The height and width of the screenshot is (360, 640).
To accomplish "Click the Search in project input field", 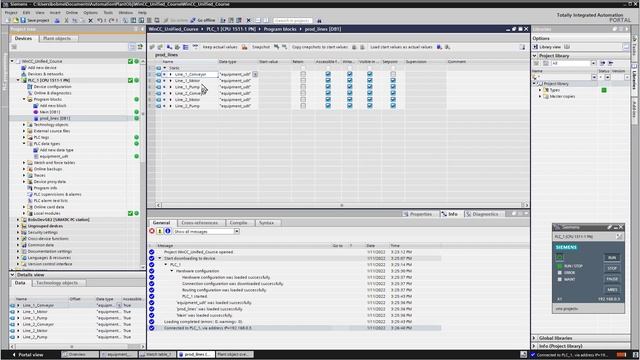I will [x=292, y=20].
